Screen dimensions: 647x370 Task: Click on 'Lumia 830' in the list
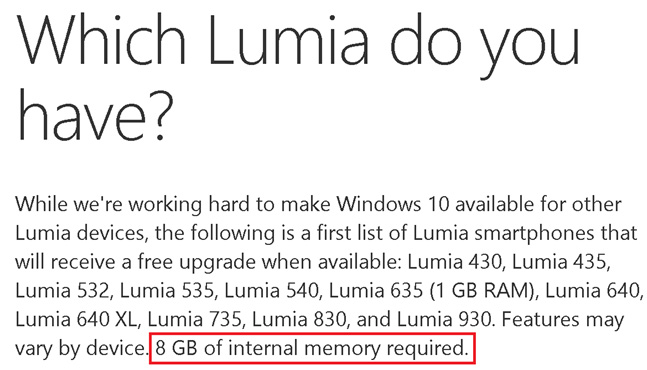click(298, 320)
